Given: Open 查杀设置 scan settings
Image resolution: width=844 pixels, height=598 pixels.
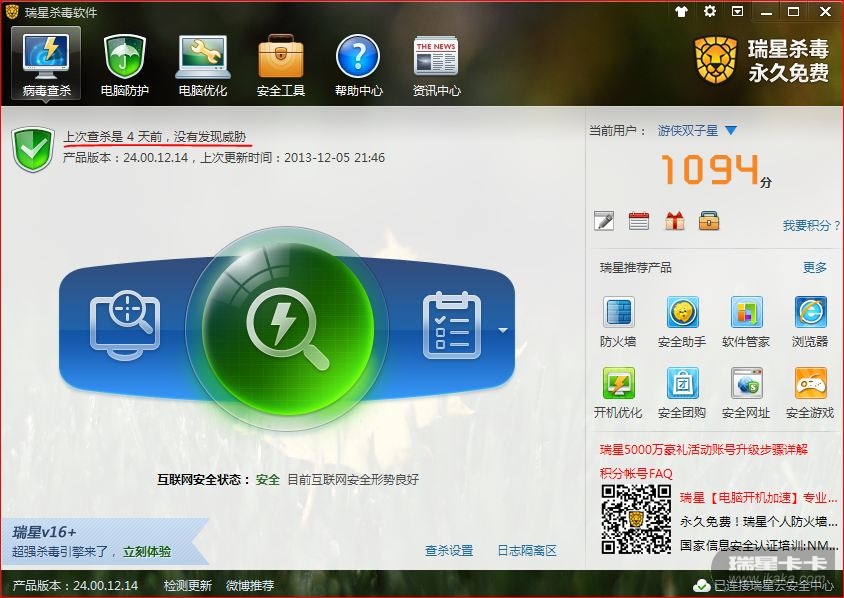Looking at the screenshot, I should 448,551.
